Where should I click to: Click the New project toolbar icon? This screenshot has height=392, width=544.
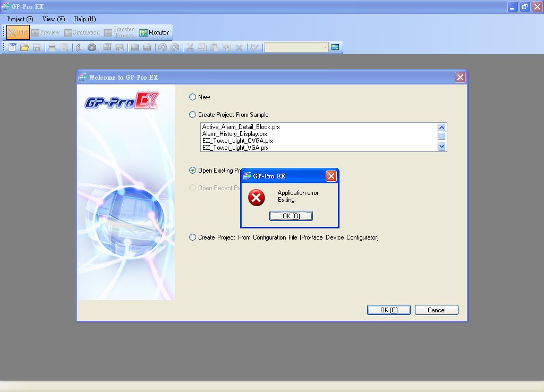tap(12, 47)
